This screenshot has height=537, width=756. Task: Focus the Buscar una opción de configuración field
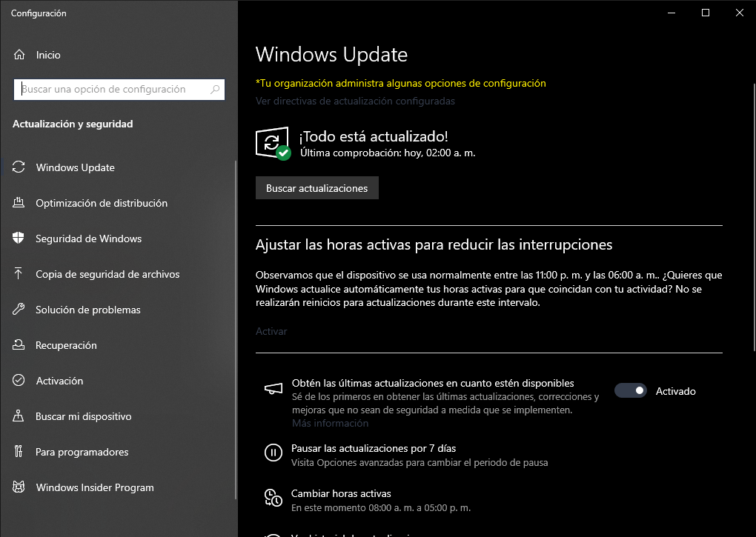pos(119,89)
